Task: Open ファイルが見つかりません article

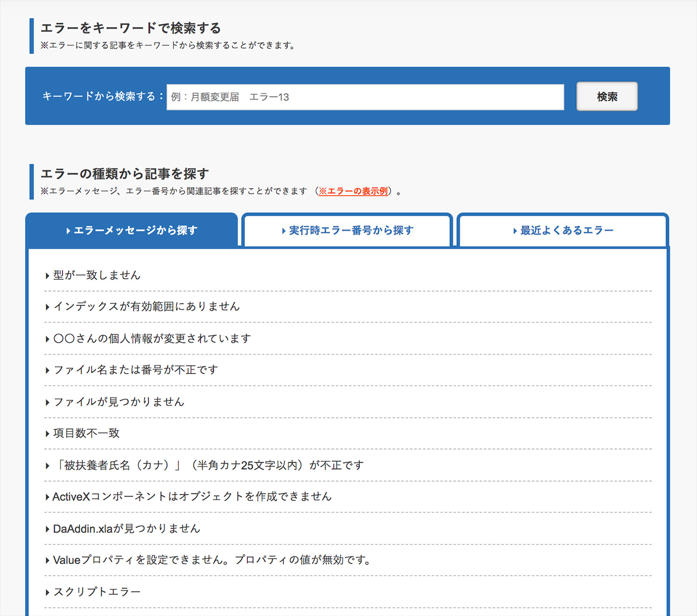Action: tap(119, 402)
